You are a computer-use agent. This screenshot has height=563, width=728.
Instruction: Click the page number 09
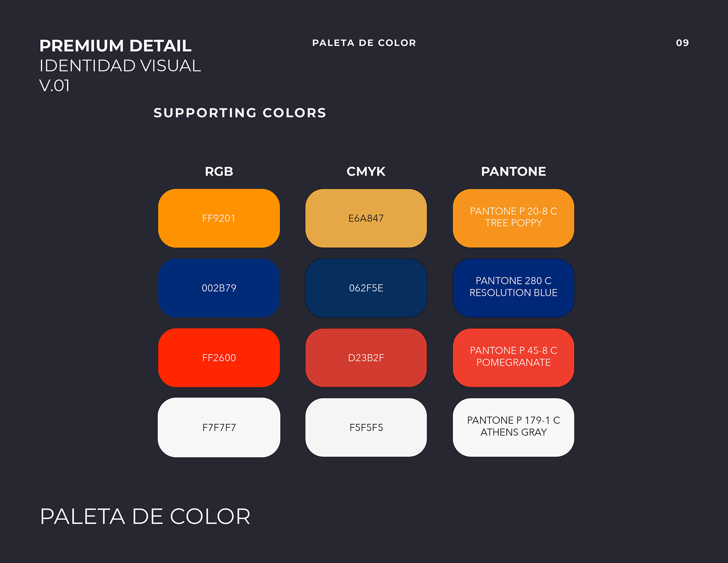pyautogui.click(x=682, y=43)
